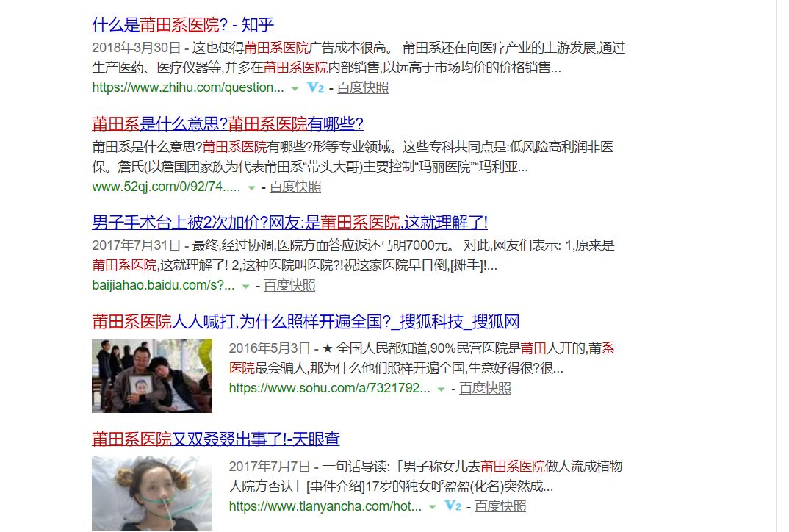Open the thumbnail of the couple holding a portrait
This screenshot has height=532, width=789.
pyautogui.click(x=152, y=376)
